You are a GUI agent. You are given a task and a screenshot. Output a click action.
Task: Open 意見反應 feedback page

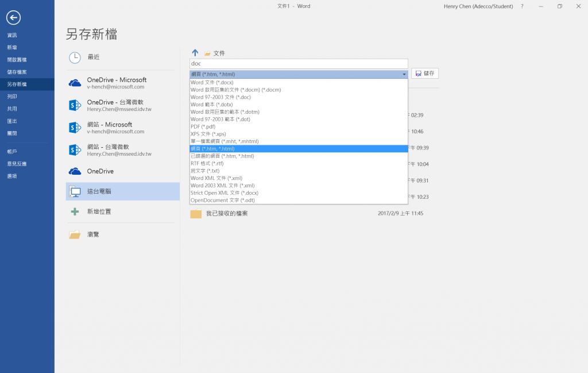click(x=27, y=164)
